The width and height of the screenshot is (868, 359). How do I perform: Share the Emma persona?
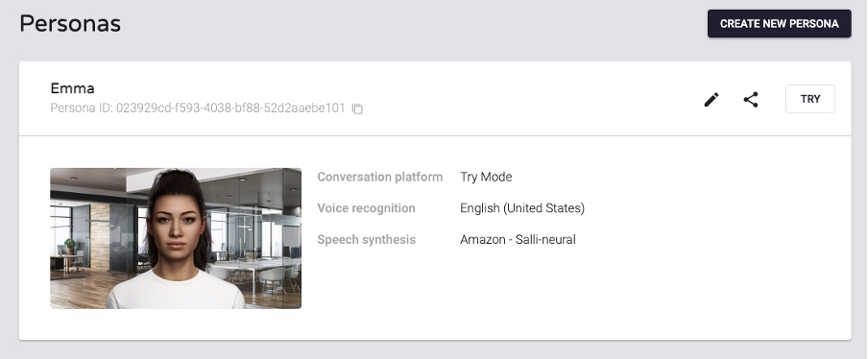pos(751,100)
